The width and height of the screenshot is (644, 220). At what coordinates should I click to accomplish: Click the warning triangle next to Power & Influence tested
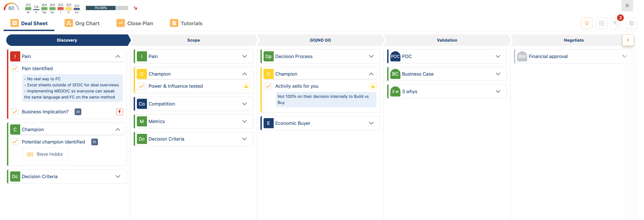[246, 86]
